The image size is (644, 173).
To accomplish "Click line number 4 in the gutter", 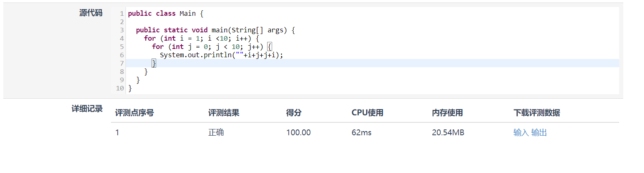I will pos(121,39).
